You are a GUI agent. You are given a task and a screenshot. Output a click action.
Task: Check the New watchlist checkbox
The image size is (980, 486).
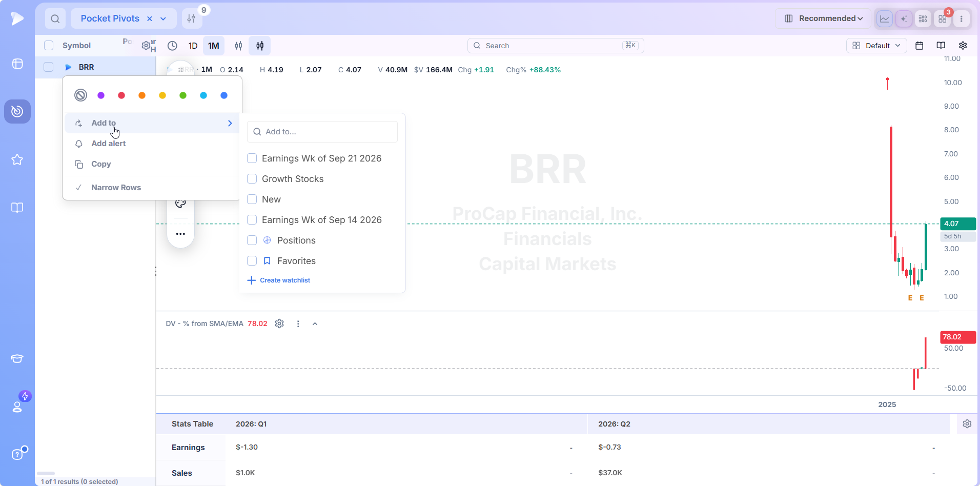click(252, 199)
